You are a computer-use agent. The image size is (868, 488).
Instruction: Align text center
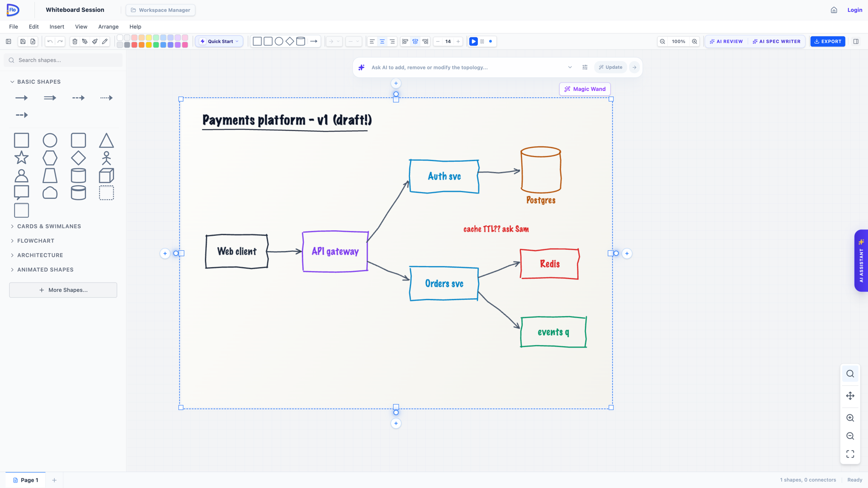point(382,42)
